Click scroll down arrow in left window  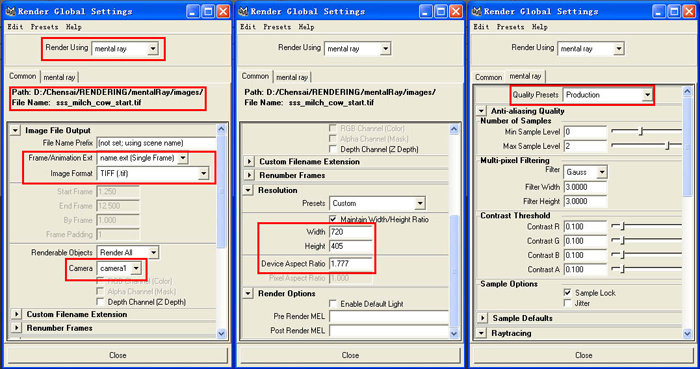(x=222, y=333)
